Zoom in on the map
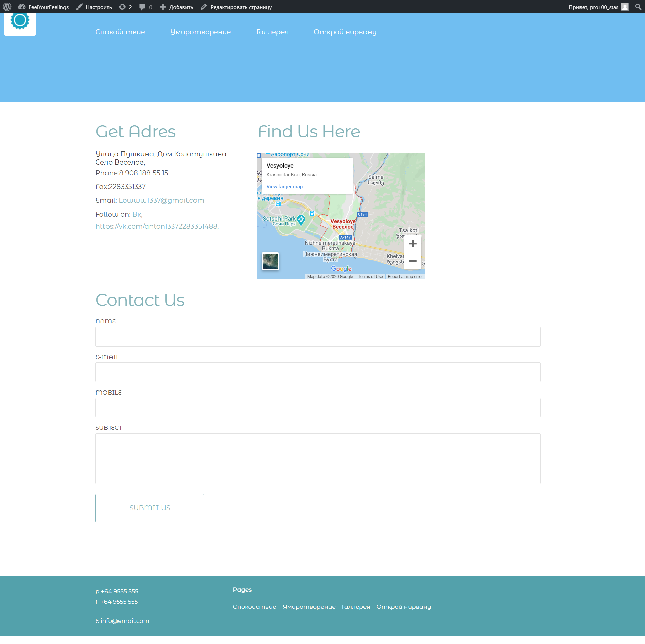This screenshot has width=645, height=644. pos(413,244)
